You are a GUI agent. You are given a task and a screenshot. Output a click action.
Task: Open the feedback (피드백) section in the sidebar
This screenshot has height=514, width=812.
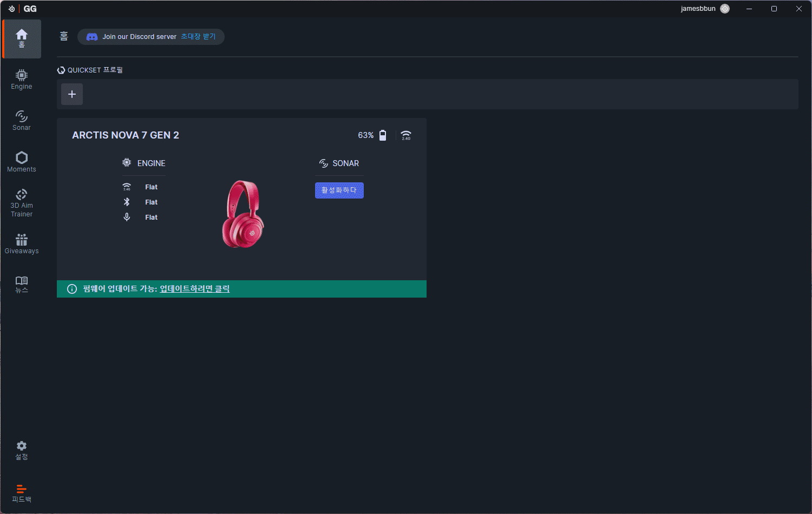click(x=22, y=493)
